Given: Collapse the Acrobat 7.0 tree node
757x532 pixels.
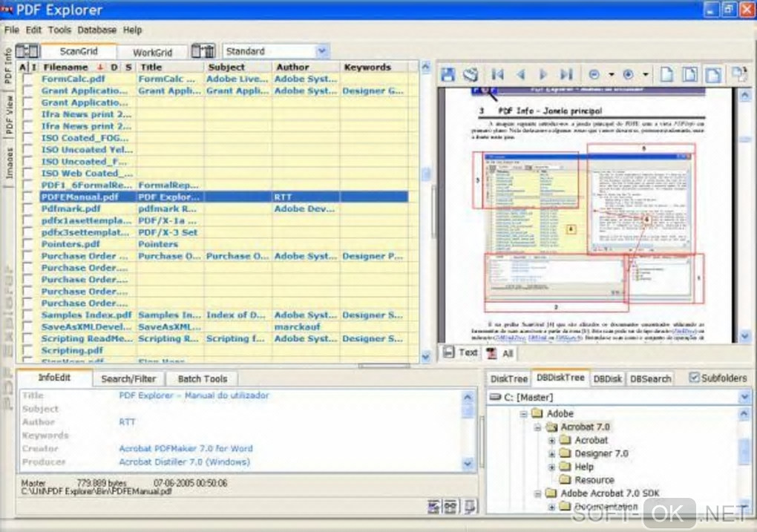Looking at the screenshot, I should [x=538, y=427].
